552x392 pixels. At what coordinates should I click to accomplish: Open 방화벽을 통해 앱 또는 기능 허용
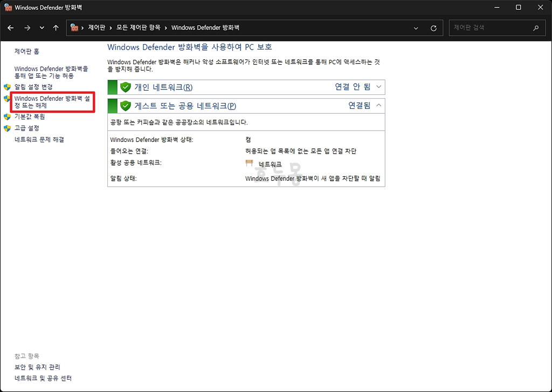click(x=51, y=72)
